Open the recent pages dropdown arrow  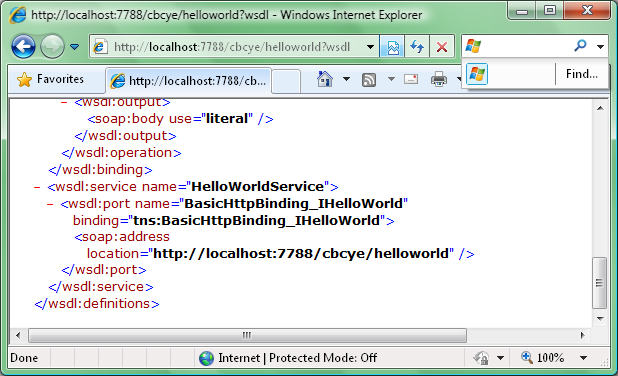point(74,47)
